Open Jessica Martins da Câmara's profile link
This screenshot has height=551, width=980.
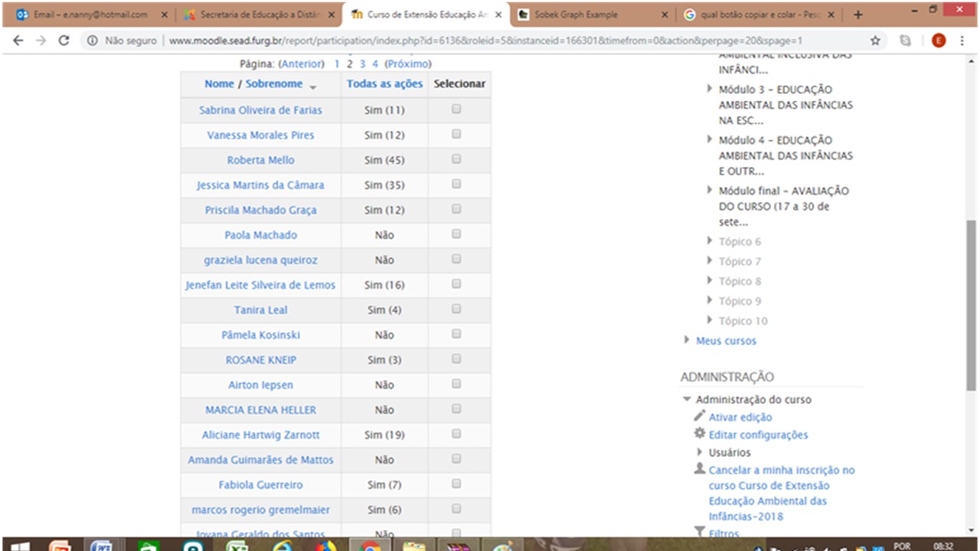[x=260, y=185]
